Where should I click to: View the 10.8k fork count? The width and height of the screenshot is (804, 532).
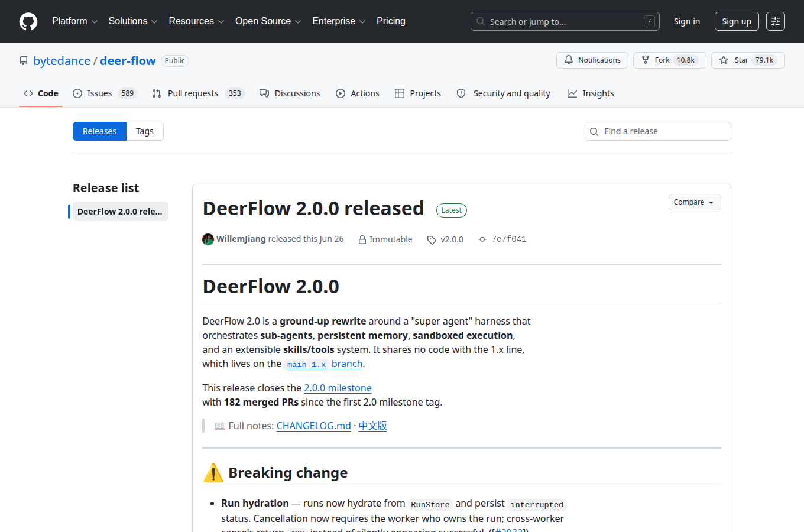[686, 60]
